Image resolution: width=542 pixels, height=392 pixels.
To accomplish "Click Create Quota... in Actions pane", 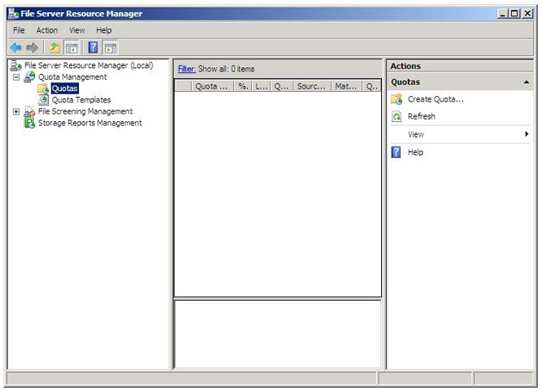I will 435,99.
